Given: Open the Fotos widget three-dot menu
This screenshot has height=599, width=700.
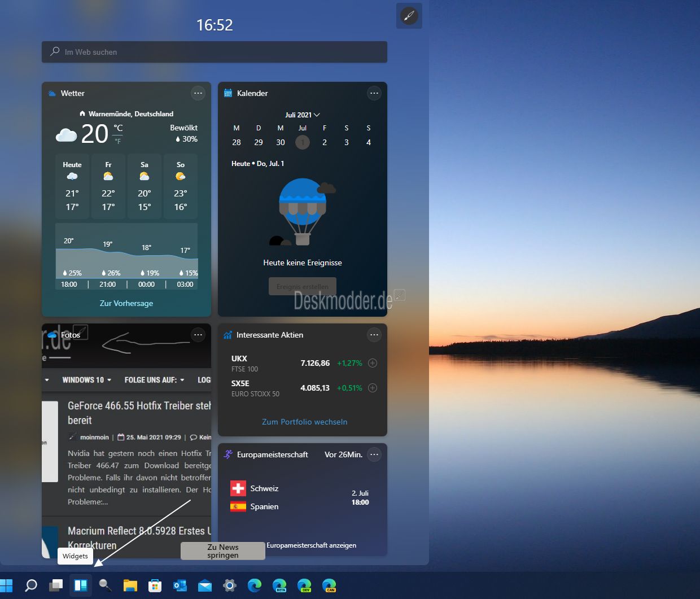Looking at the screenshot, I should pos(198,335).
